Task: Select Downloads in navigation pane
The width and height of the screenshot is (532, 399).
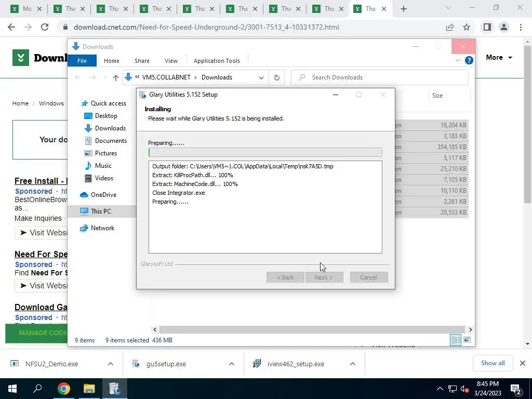Action: [x=105, y=128]
